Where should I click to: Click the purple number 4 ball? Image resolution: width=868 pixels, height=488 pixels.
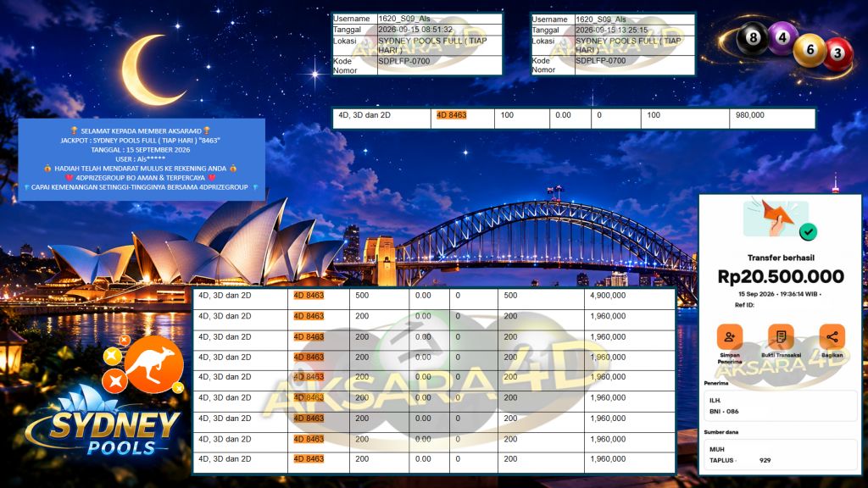pyautogui.click(x=782, y=37)
